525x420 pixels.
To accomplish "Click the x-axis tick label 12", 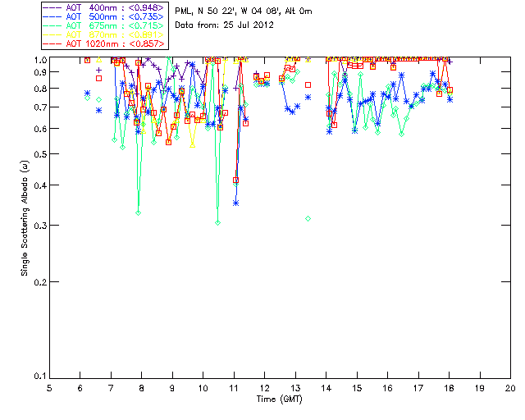I will click(265, 387).
